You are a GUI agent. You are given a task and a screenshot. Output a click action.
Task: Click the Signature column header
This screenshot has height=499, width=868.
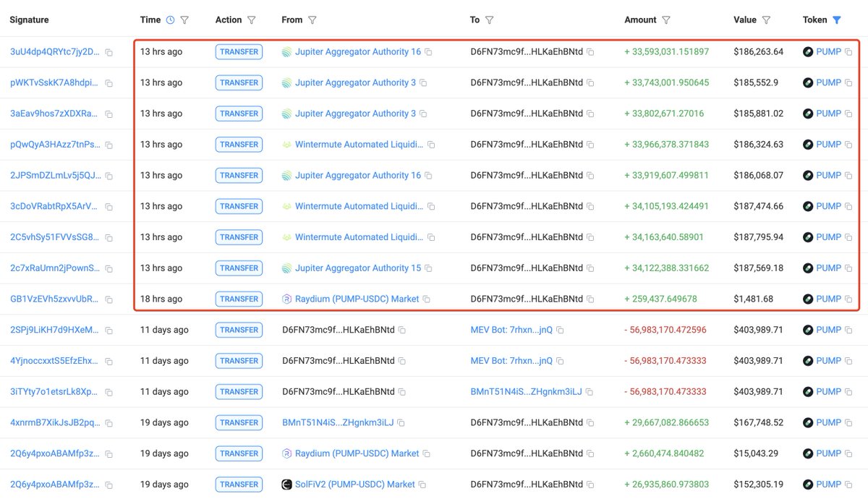point(29,20)
